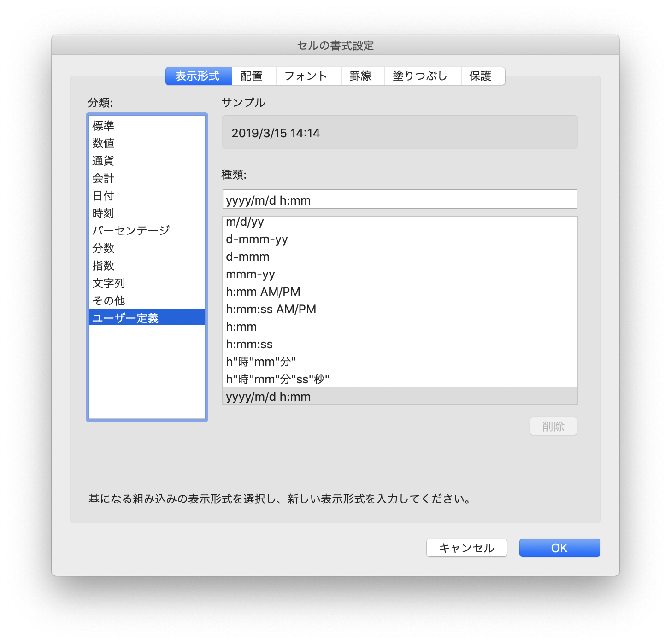Select the 罫線 tab
This screenshot has height=644, width=671.
point(363,76)
